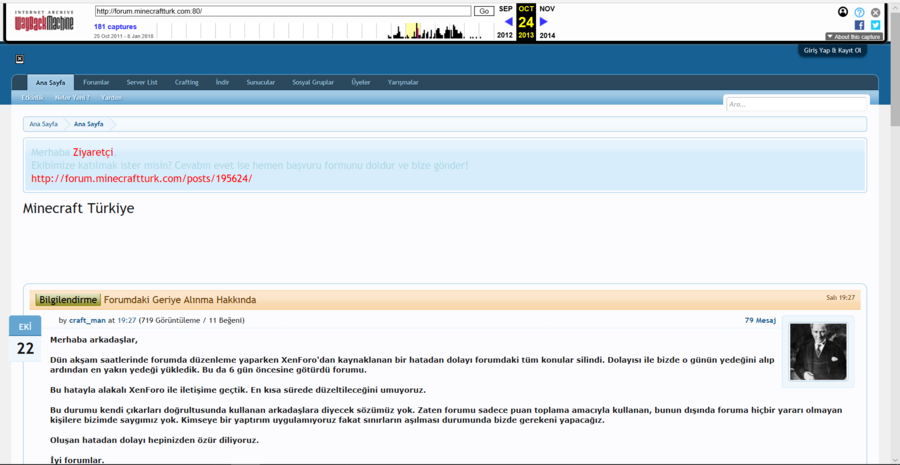
Task: Click the Wayback Machine logo
Action: [44, 21]
